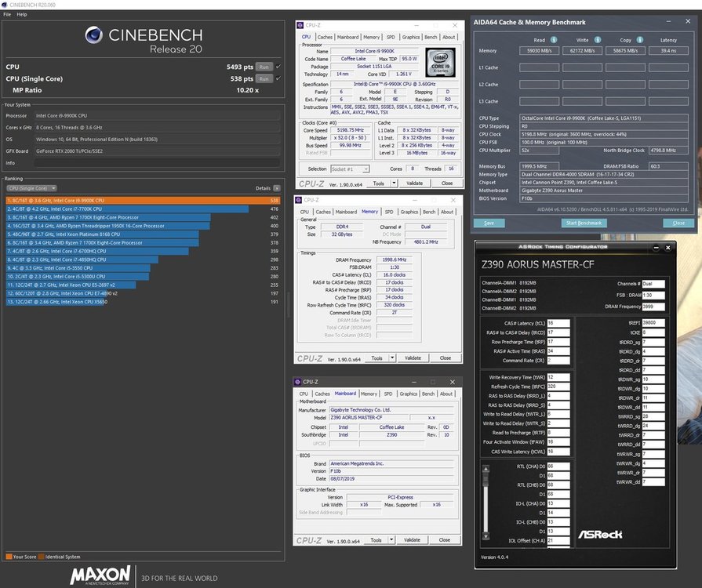This screenshot has width=702, height=588.
Task: Click the CPU-Z icon in the Mainboard window title
Action: [x=298, y=382]
